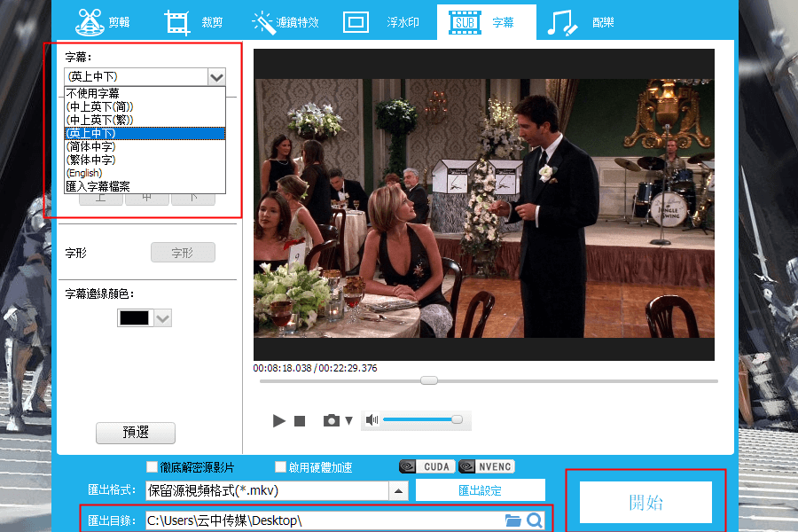This screenshot has width=798, height=532.
Task: Expand the export format list arrow
Action: tap(398, 490)
